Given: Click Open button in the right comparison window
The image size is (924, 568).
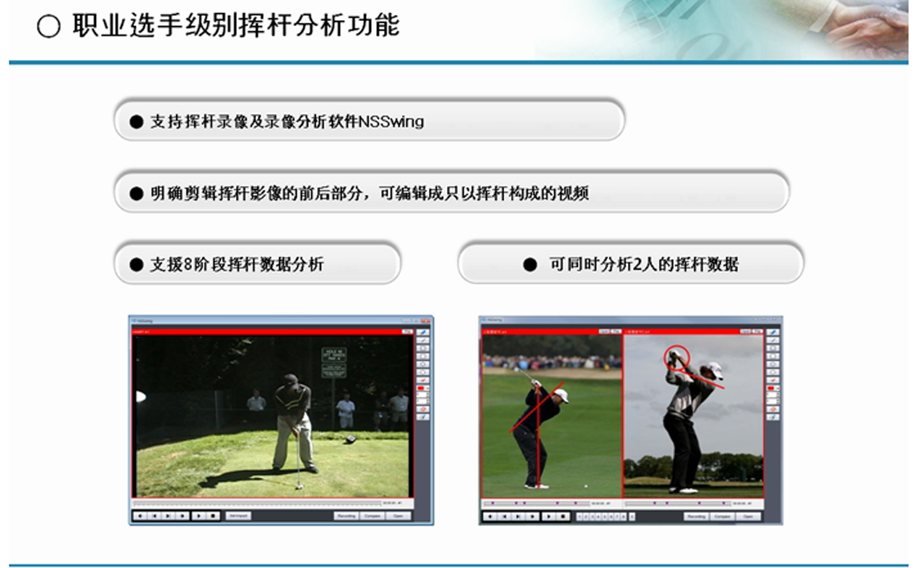Looking at the screenshot, I should coord(748,517).
